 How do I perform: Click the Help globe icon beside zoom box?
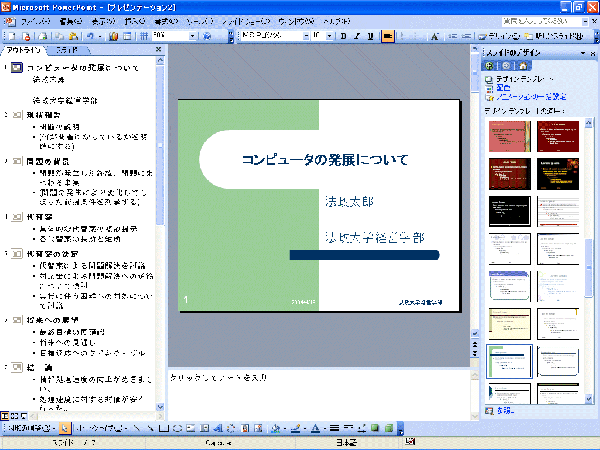tap(207, 36)
